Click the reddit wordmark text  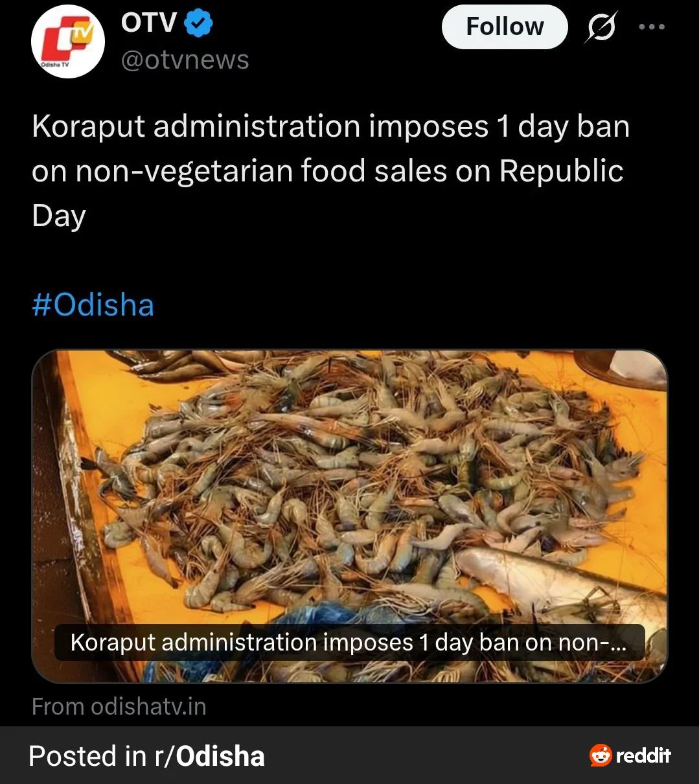point(643,755)
